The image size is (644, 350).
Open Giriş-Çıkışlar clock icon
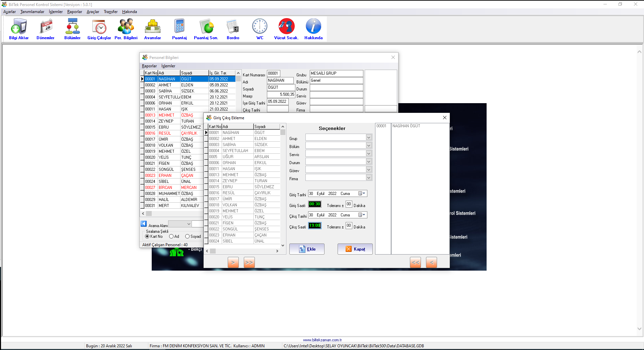[99, 29]
